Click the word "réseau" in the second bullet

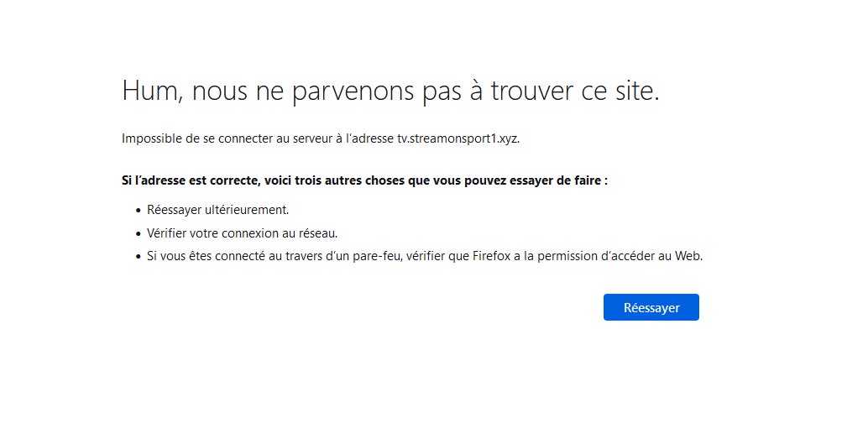(x=318, y=233)
